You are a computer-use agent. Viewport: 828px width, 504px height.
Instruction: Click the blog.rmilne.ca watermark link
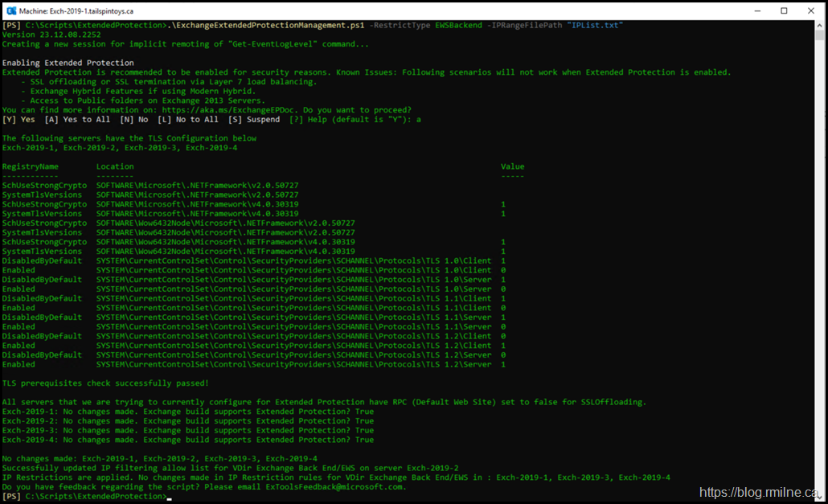point(759,492)
